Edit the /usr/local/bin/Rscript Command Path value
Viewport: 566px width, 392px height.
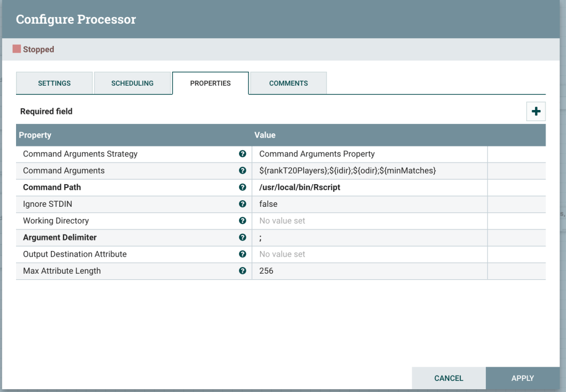369,187
